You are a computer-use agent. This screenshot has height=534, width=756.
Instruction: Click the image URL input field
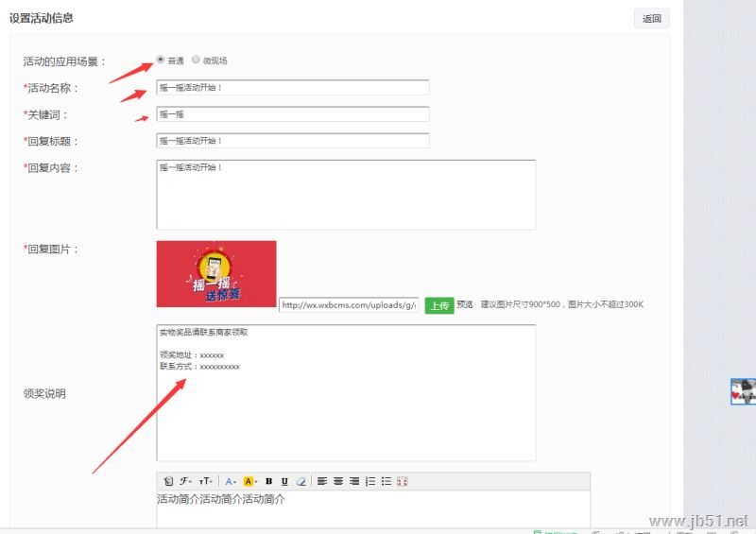(x=349, y=305)
